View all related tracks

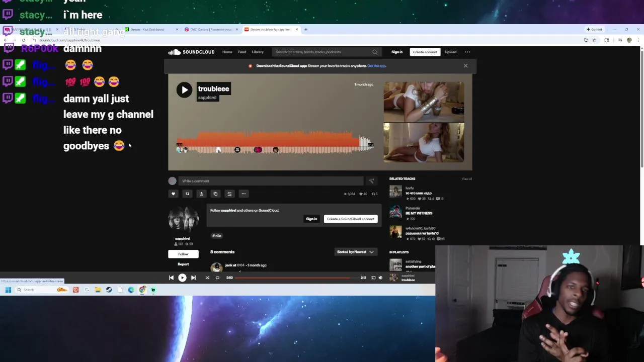coord(467,179)
